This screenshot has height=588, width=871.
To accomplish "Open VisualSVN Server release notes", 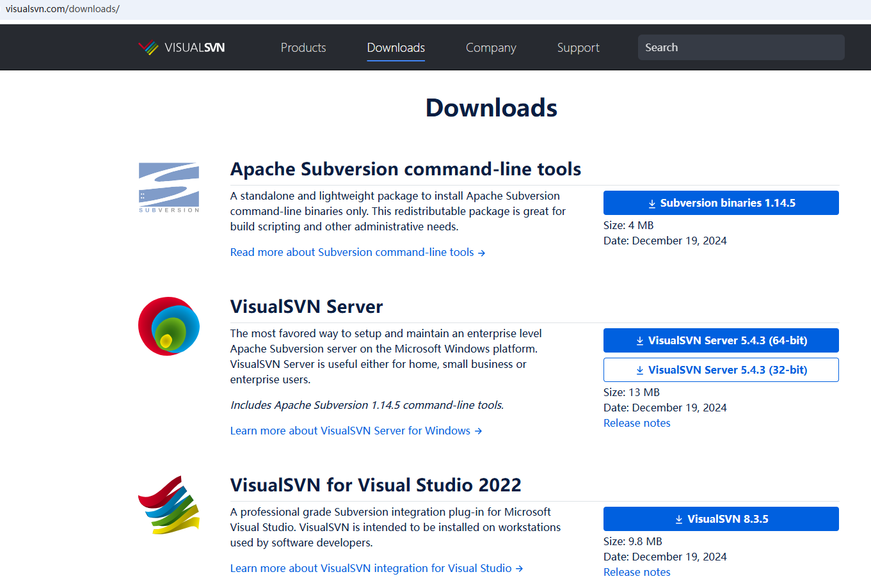I will [x=637, y=423].
